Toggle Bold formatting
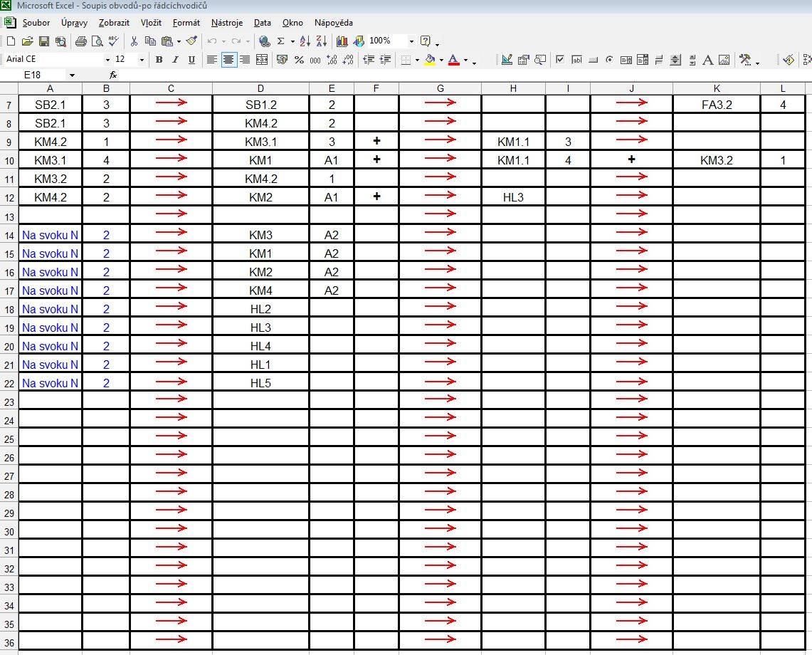Screen dimensions: 812x655 pyautogui.click(x=159, y=60)
